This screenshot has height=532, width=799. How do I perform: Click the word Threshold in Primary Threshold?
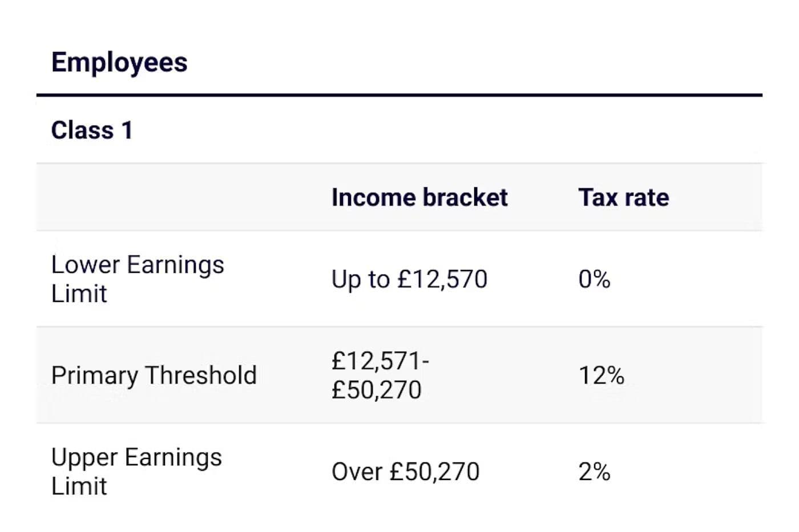[x=200, y=376]
